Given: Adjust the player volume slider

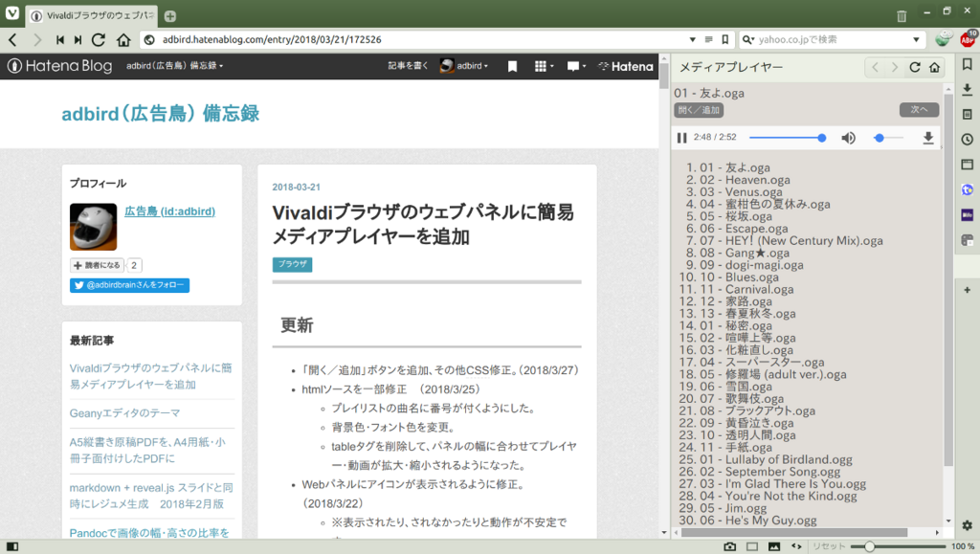Looking at the screenshot, I should tap(888, 138).
